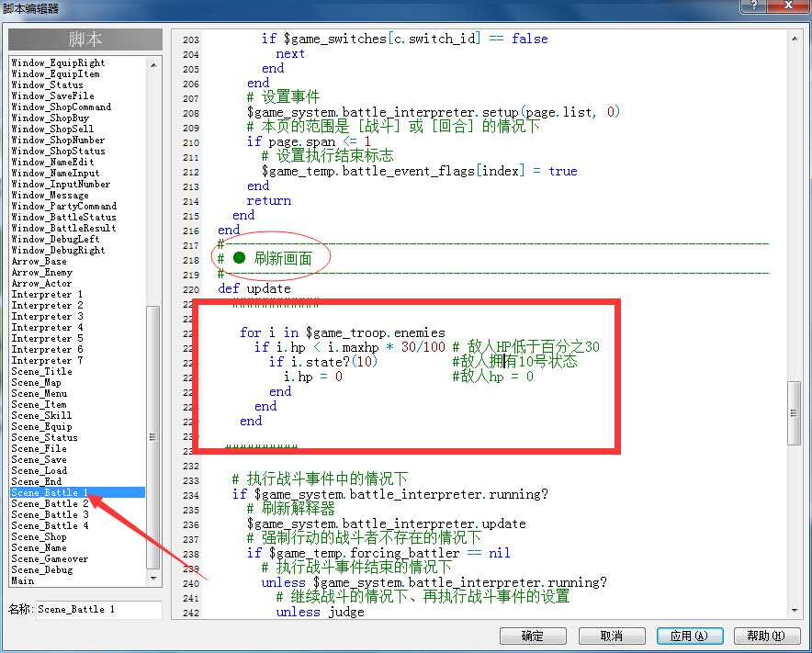Image resolution: width=812 pixels, height=653 pixels.
Task: Click the title bar question-mark help button
Action: pyautogui.click(x=753, y=6)
